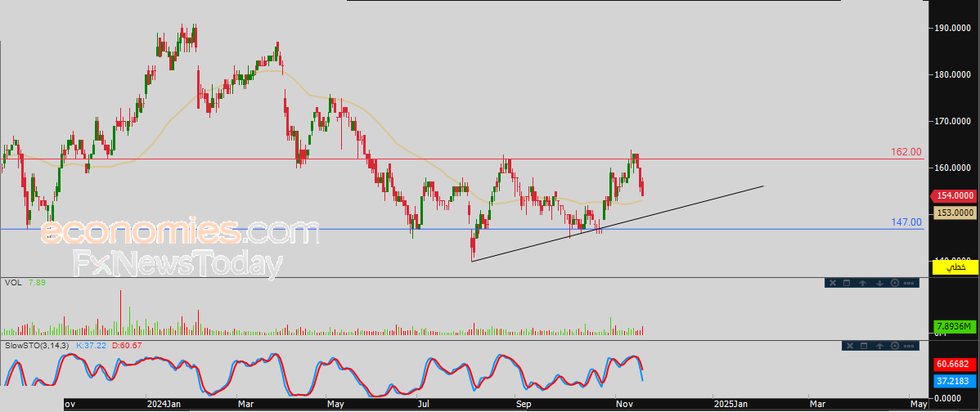This screenshot has height=412, width=980.
Task: Click the green 7.8936M volume tag
Action: pos(955,327)
